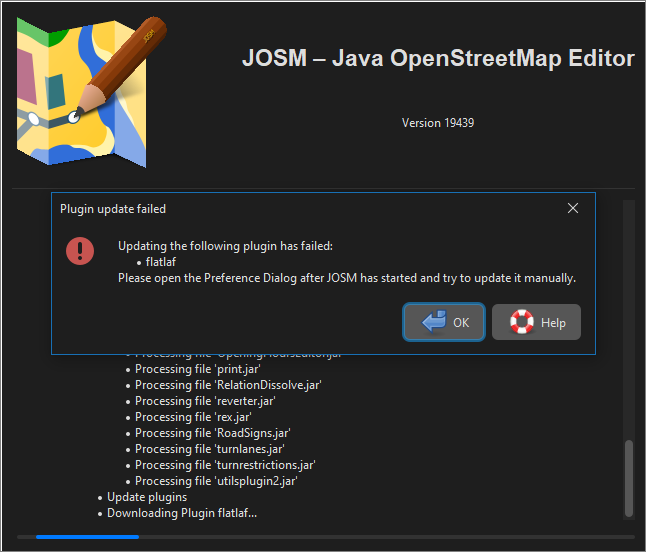This screenshot has width=647, height=553.
Task: Click the JOSM map and pencil logo
Action: click(x=87, y=92)
